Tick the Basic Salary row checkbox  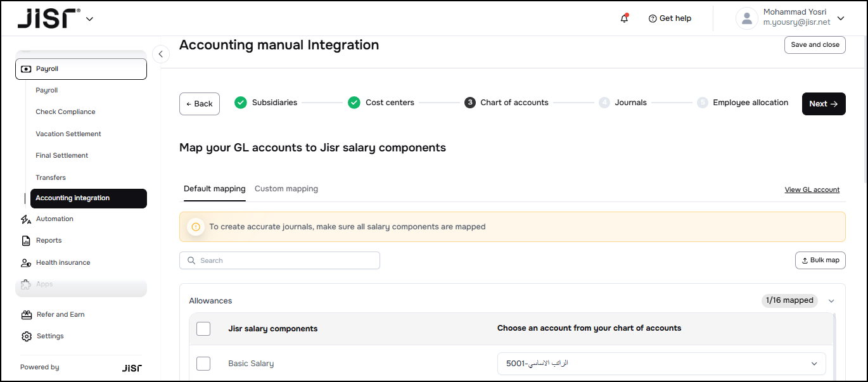(203, 364)
